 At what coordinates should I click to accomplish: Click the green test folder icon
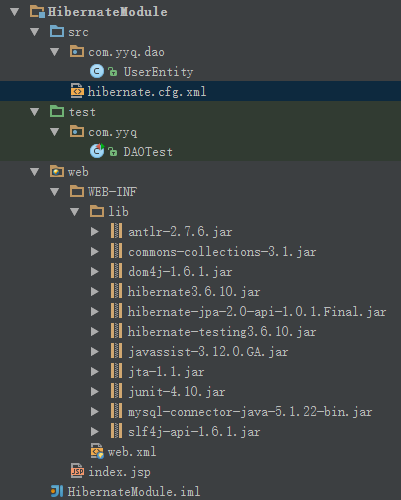(57, 111)
